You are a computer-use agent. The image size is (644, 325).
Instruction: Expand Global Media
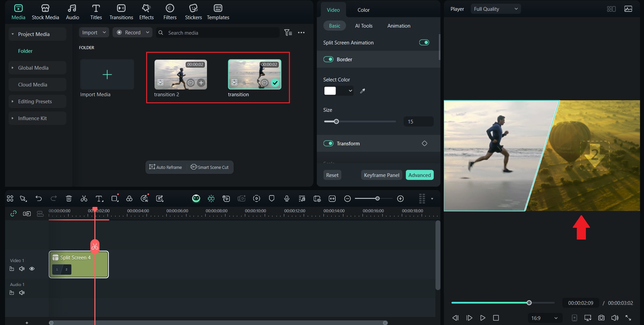click(x=13, y=68)
